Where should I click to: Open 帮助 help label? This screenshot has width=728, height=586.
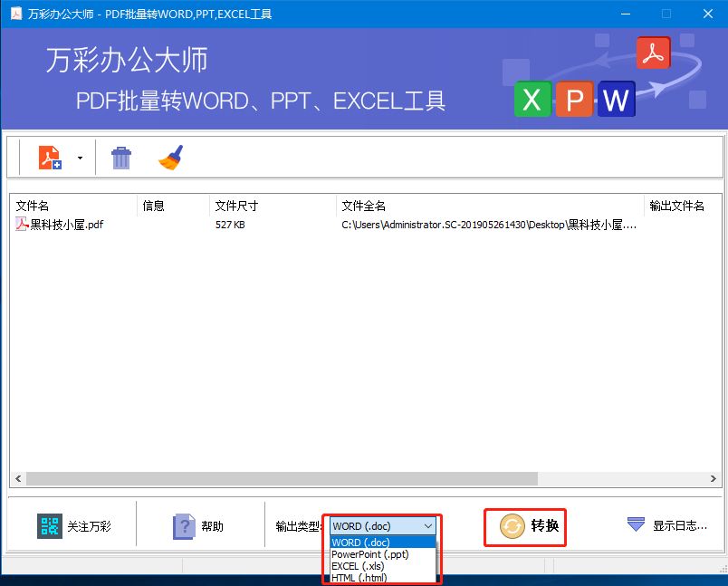pyautogui.click(x=212, y=526)
